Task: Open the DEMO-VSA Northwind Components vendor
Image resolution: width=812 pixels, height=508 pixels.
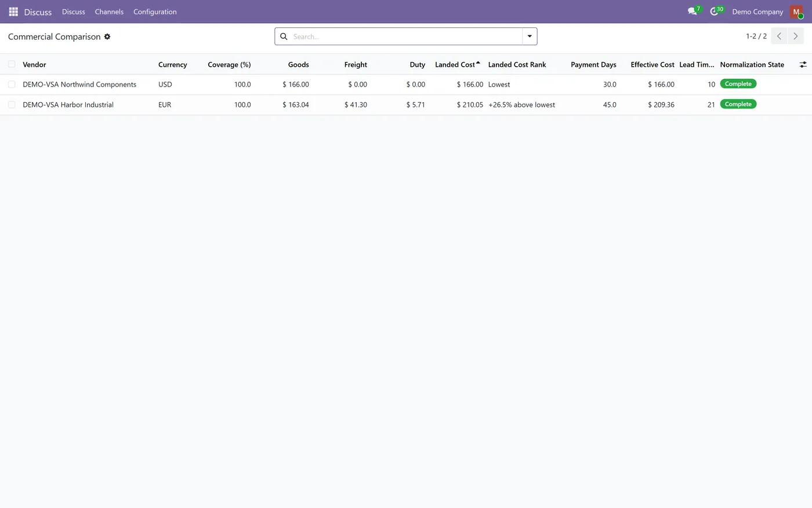Action: [79, 84]
